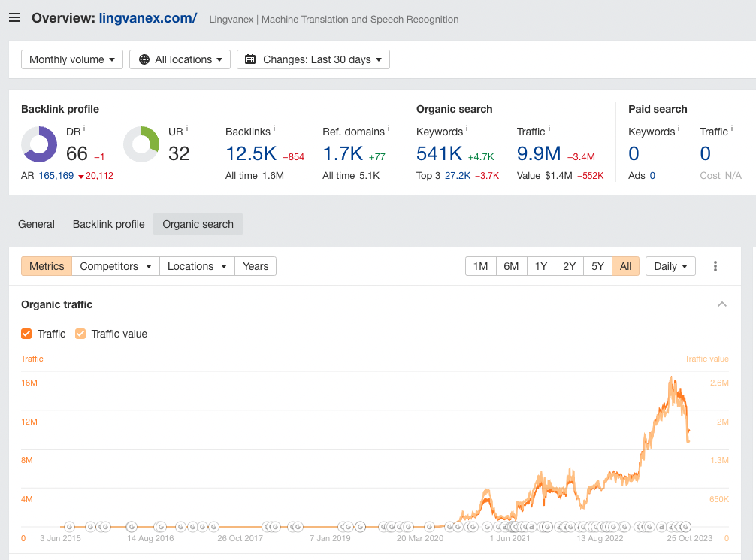Click the first Google update marker on timeline
Viewport: 756px width, 560px height.
pos(69,527)
